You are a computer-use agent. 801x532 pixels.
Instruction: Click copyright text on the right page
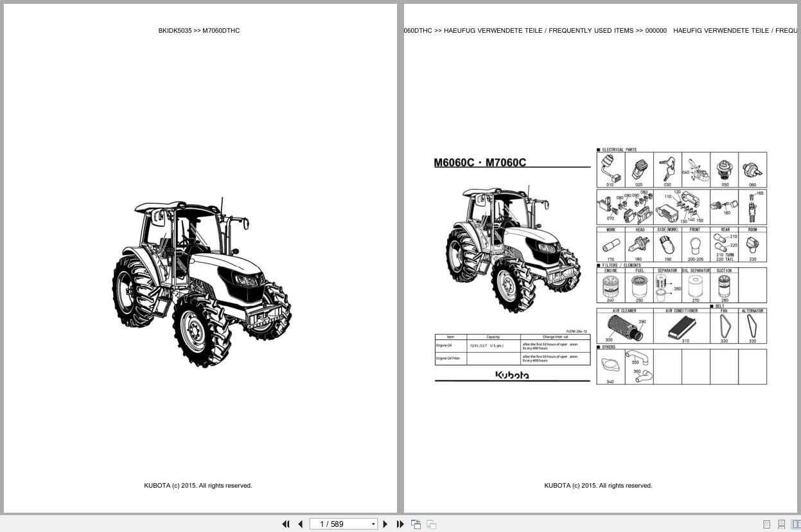coord(598,486)
